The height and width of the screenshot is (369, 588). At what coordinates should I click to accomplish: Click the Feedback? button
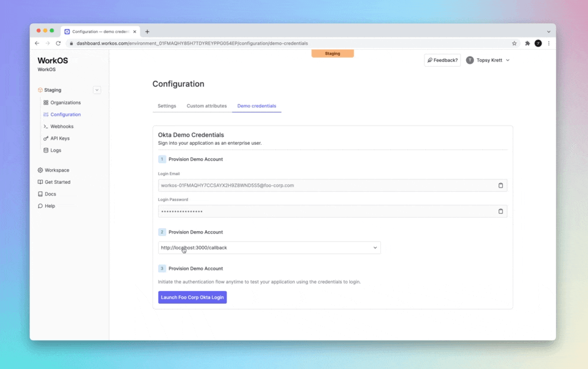click(x=442, y=60)
